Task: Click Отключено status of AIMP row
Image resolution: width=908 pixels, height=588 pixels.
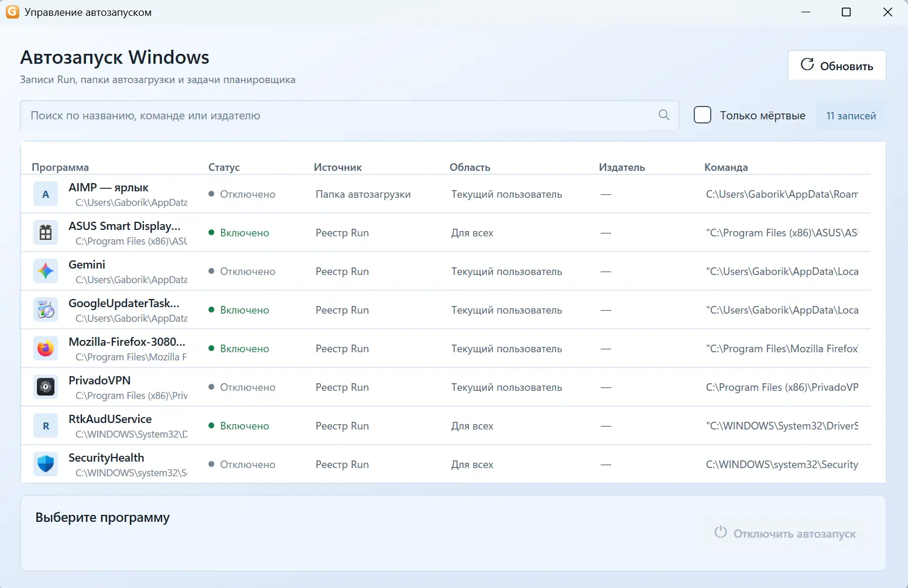Action: [x=242, y=194]
